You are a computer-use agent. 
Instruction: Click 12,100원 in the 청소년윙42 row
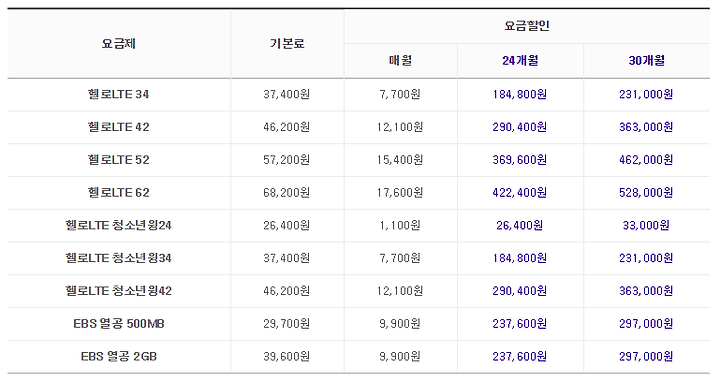click(x=400, y=291)
